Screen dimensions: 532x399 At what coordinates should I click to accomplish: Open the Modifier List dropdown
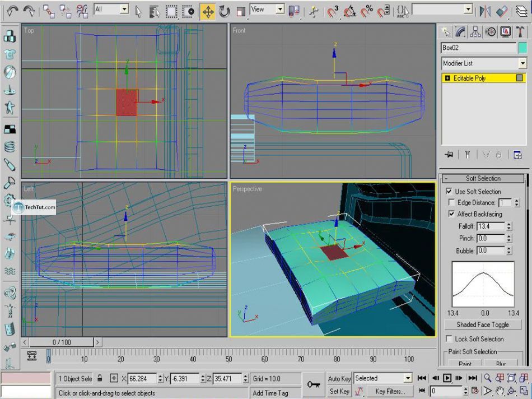pyautogui.click(x=522, y=63)
